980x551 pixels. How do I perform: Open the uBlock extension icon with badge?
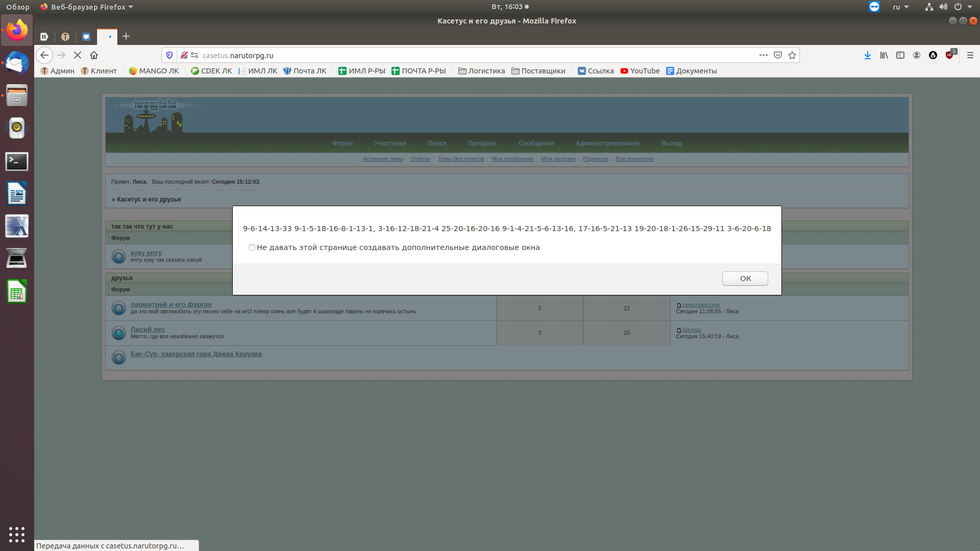950,55
